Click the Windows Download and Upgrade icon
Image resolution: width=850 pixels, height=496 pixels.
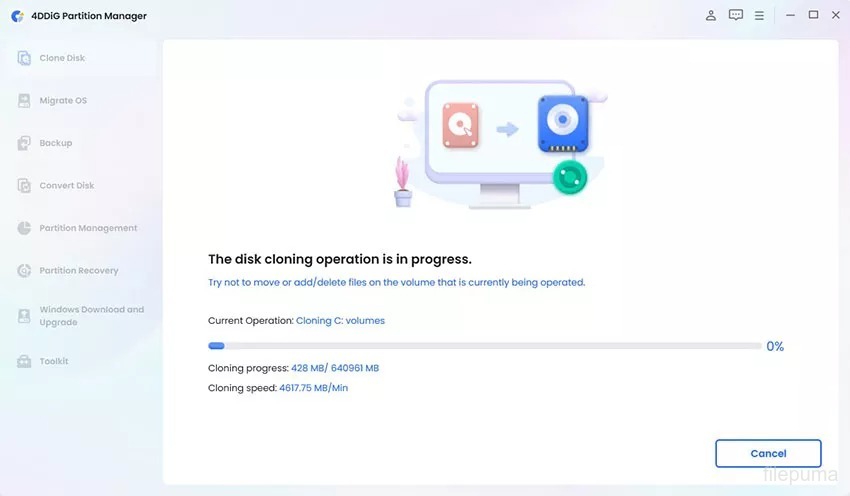[24, 316]
